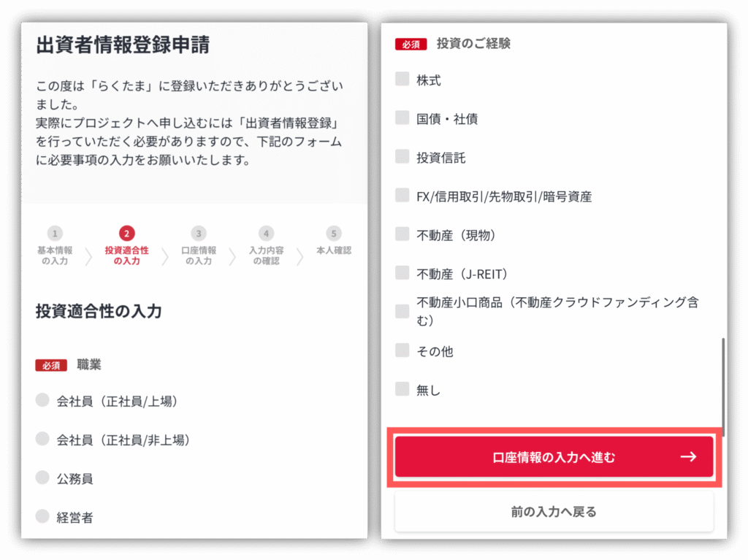Viewport: 748px width, 560px height.
Task: Tick the 国債・社債 checkbox
Action: pyautogui.click(x=402, y=118)
